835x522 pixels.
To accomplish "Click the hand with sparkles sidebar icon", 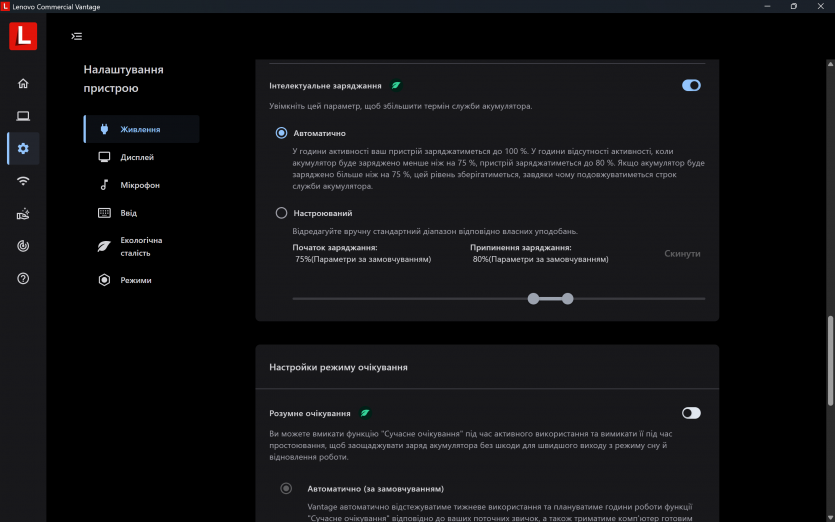I will tap(23, 214).
